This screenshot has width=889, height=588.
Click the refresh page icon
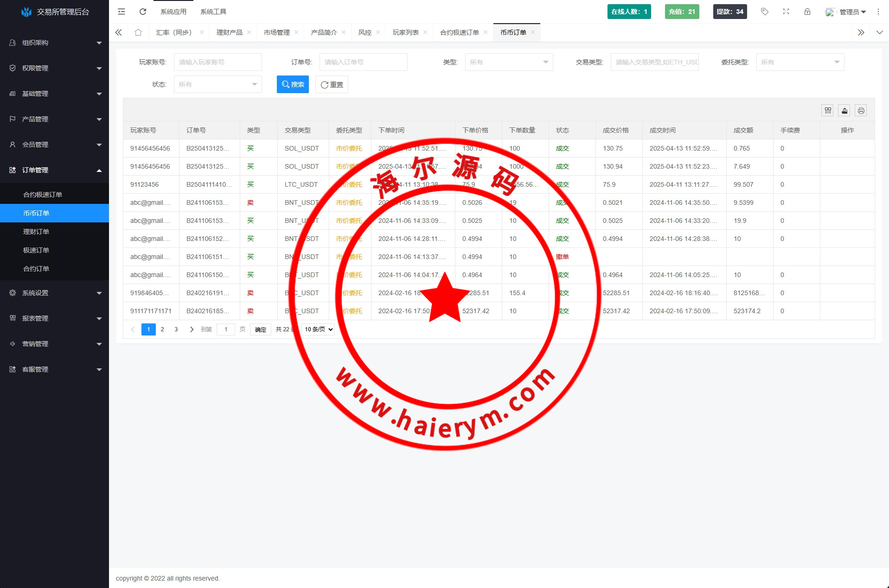[x=143, y=12]
